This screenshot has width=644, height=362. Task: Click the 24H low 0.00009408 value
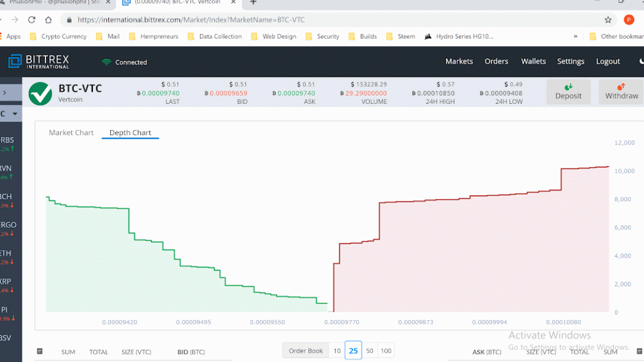pyautogui.click(x=501, y=93)
